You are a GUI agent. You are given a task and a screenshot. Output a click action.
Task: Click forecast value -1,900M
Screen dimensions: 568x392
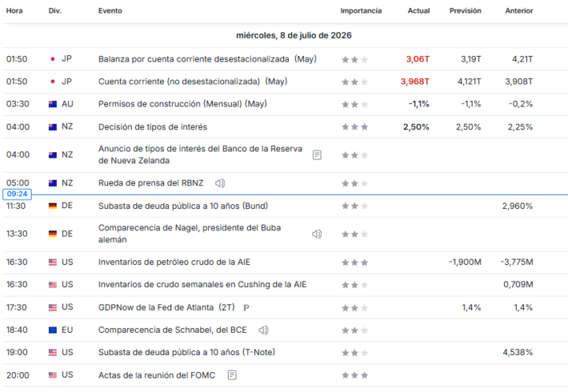click(x=465, y=262)
